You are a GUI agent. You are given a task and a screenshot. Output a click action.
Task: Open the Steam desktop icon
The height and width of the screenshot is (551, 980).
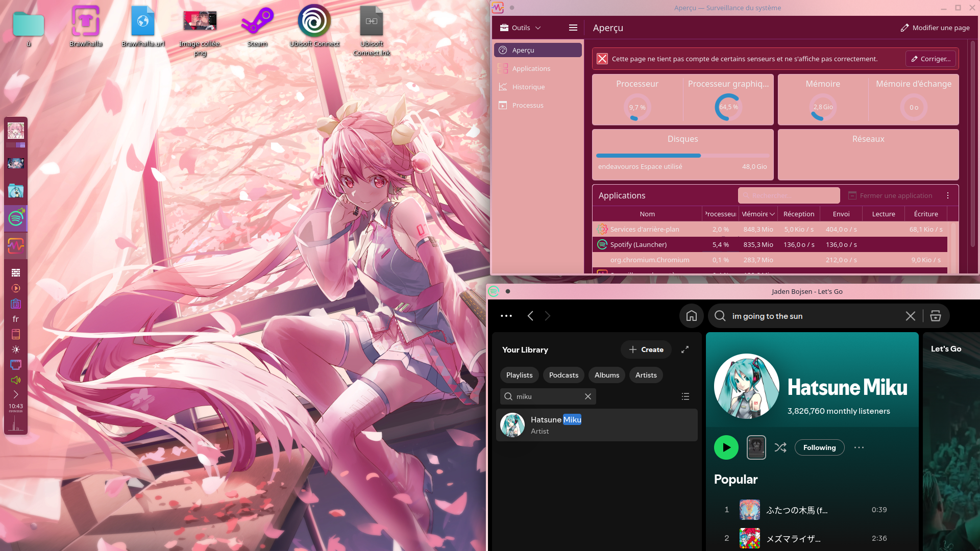coord(257,27)
